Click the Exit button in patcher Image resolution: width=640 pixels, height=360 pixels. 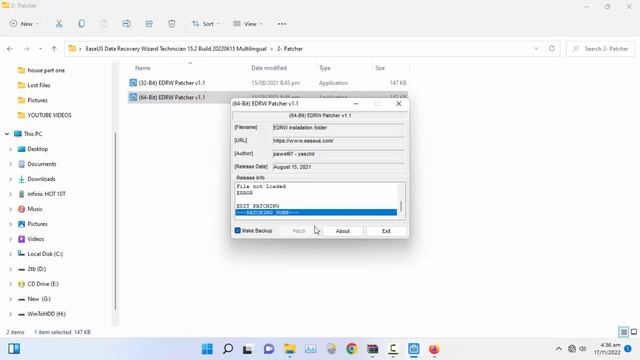[386, 231]
